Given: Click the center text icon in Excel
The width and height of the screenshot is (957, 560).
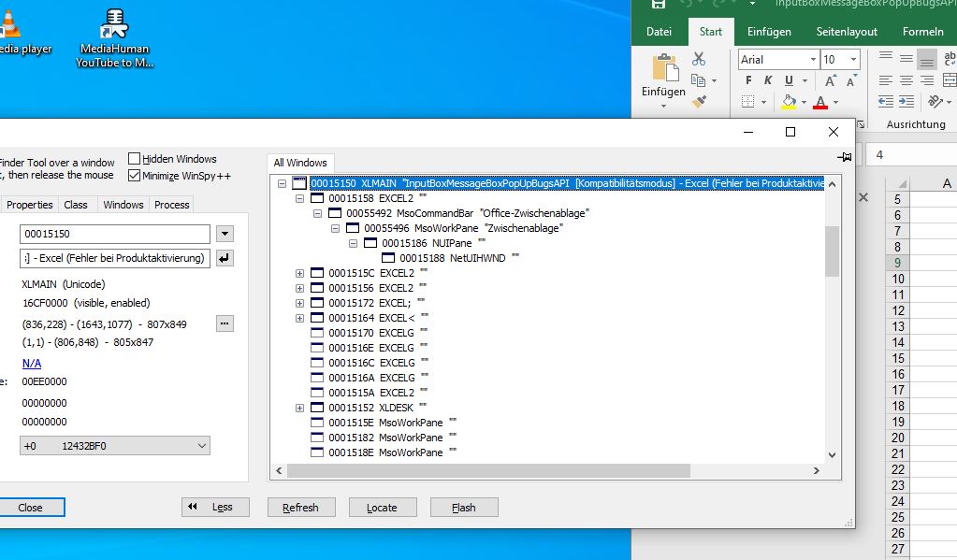Looking at the screenshot, I should (x=906, y=79).
